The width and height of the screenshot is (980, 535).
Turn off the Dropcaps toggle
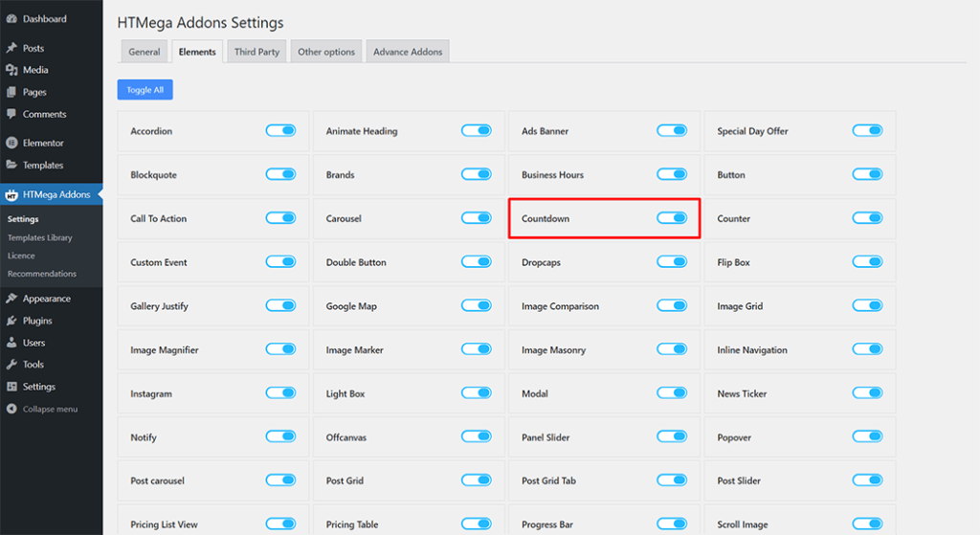pos(672,262)
